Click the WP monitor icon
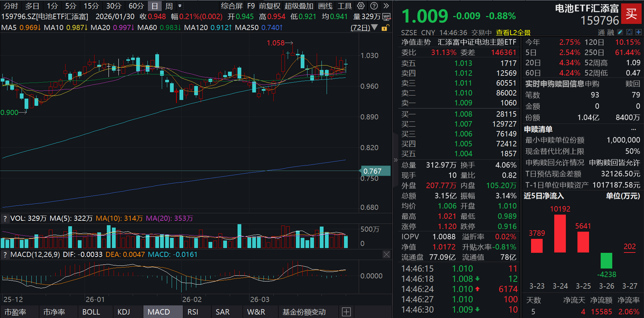 386,17
